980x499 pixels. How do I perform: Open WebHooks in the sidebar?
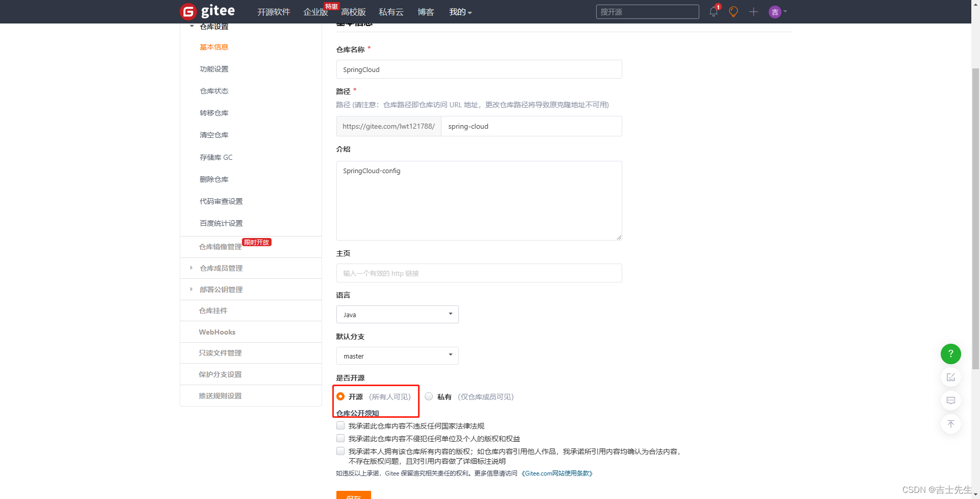click(x=217, y=332)
